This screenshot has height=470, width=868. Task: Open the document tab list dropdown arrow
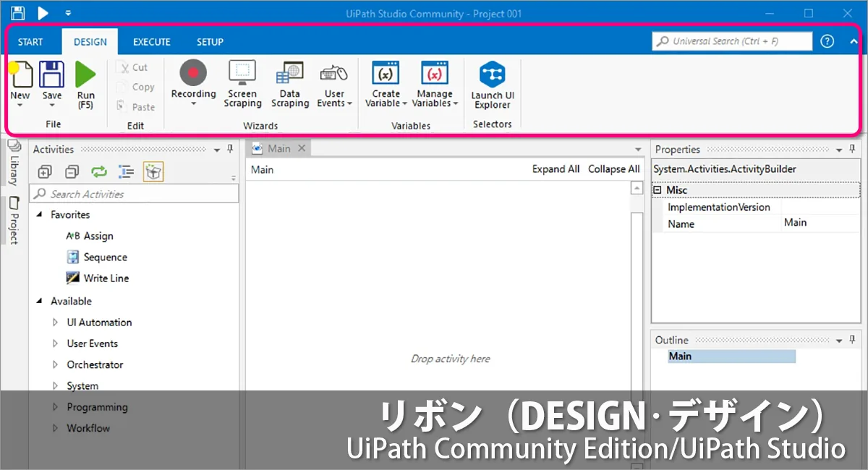[638, 150]
